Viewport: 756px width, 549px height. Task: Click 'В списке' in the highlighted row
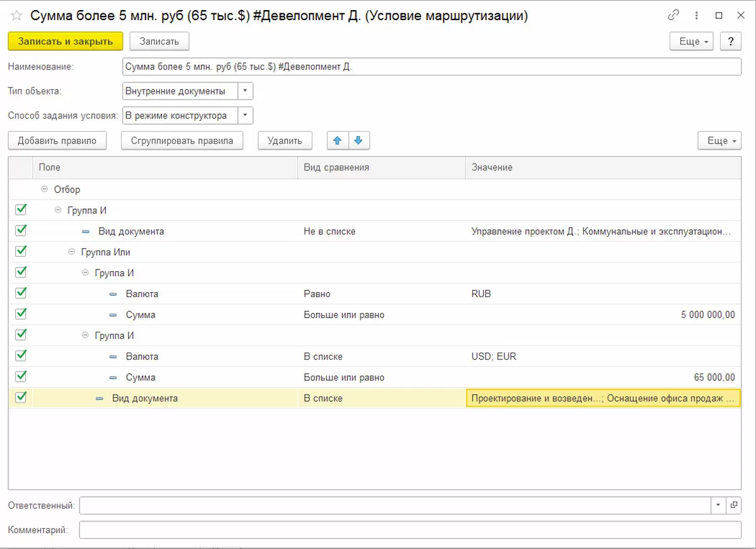click(x=382, y=398)
